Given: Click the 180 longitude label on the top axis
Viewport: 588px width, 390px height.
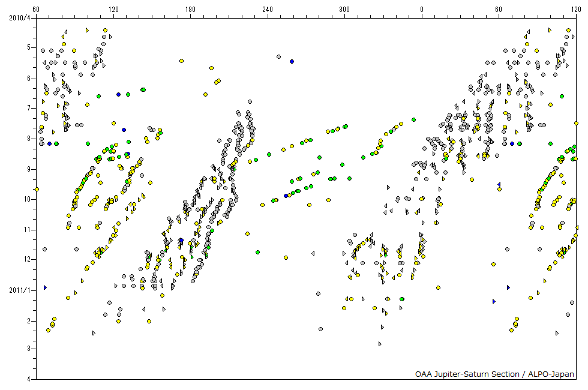Looking at the screenshot, I should click(191, 10).
